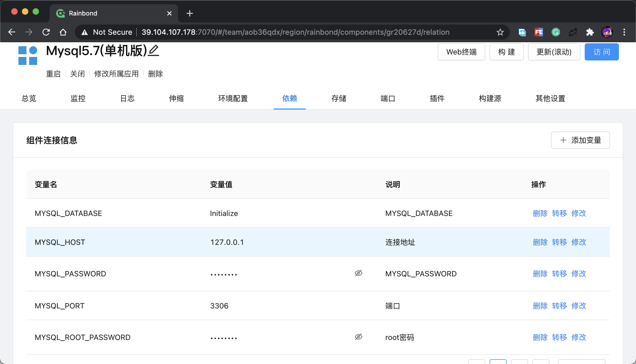The width and height of the screenshot is (636, 364).
Task: Open the Grammarly extension
Action: pyautogui.click(x=556, y=32)
